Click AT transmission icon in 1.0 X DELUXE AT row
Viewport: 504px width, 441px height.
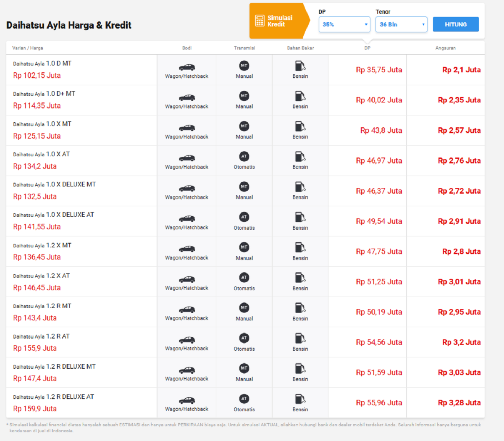point(244,217)
